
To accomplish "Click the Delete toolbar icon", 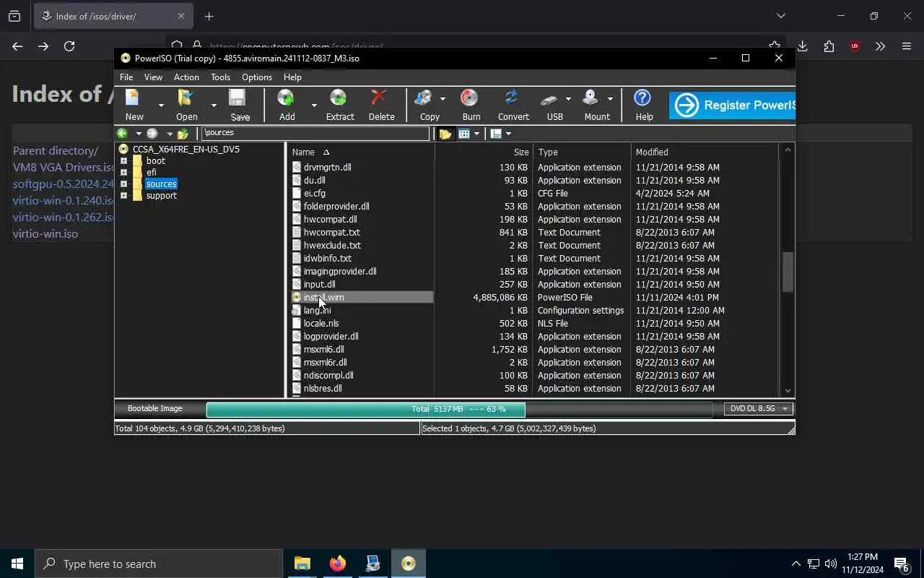I will [381, 105].
